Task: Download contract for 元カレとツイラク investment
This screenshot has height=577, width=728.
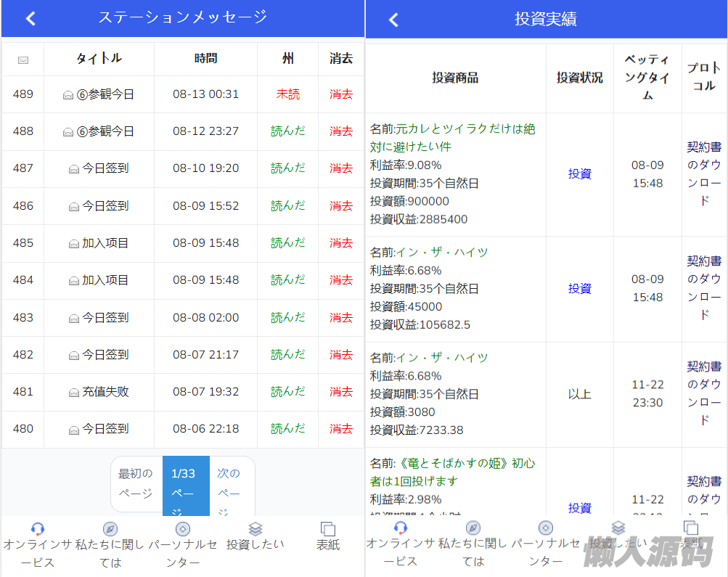Action: (x=704, y=174)
